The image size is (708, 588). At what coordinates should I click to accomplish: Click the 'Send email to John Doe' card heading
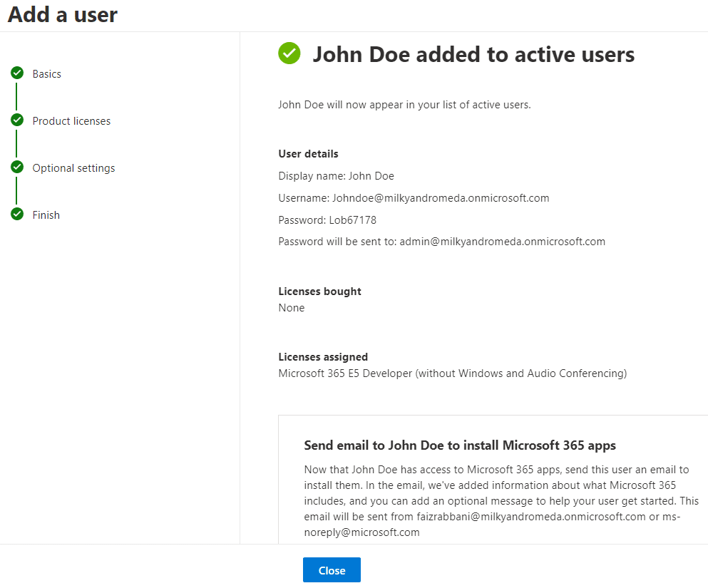coord(460,445)
